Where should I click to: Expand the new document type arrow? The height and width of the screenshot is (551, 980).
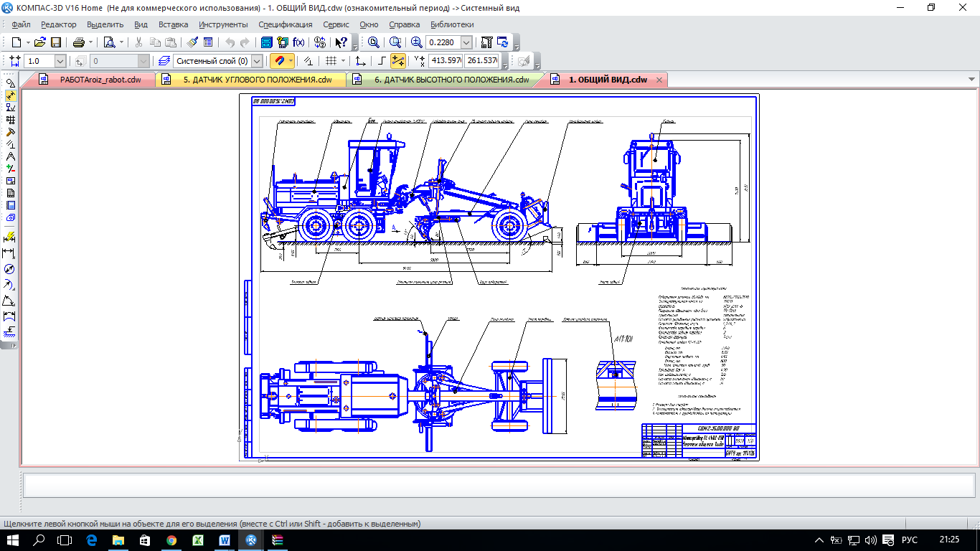pyautogui.click(x=28, y=42)
